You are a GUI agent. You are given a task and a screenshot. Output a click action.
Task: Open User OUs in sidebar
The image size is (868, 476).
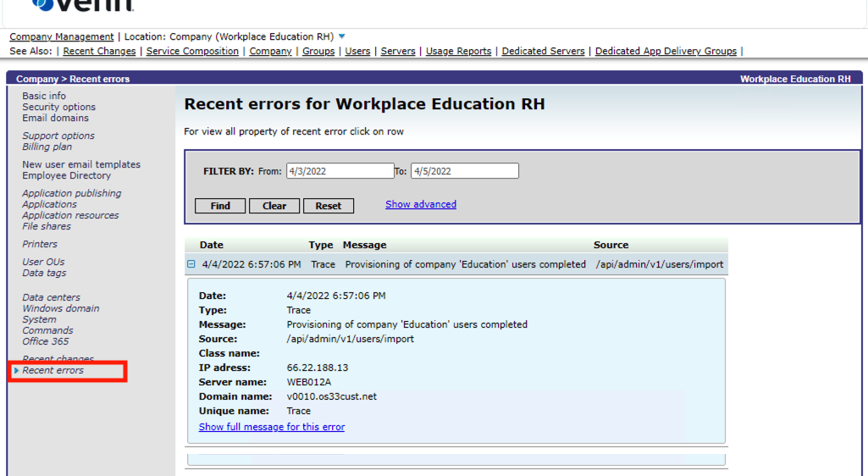(43, 262)
